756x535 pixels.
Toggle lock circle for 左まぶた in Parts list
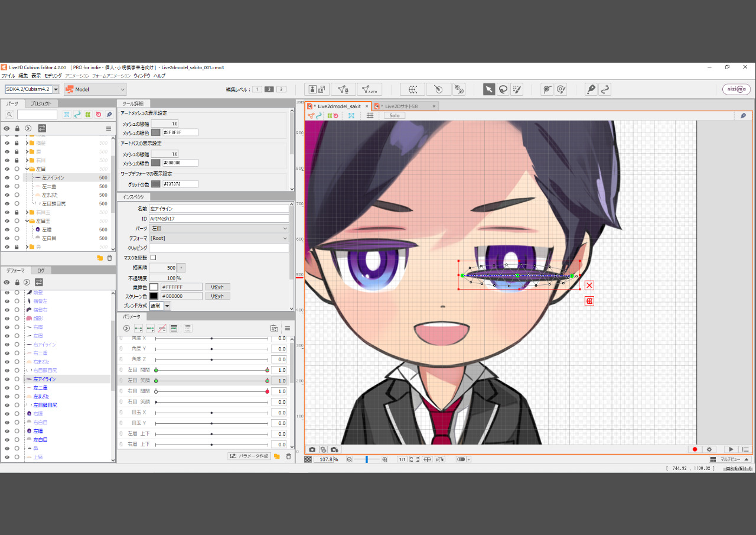pyautogui.click(x=17, y=195)
